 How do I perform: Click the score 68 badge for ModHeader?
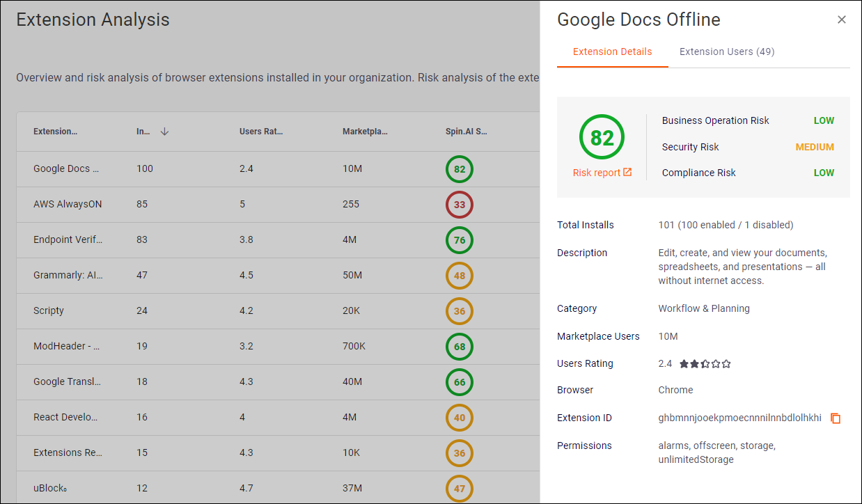460,347
